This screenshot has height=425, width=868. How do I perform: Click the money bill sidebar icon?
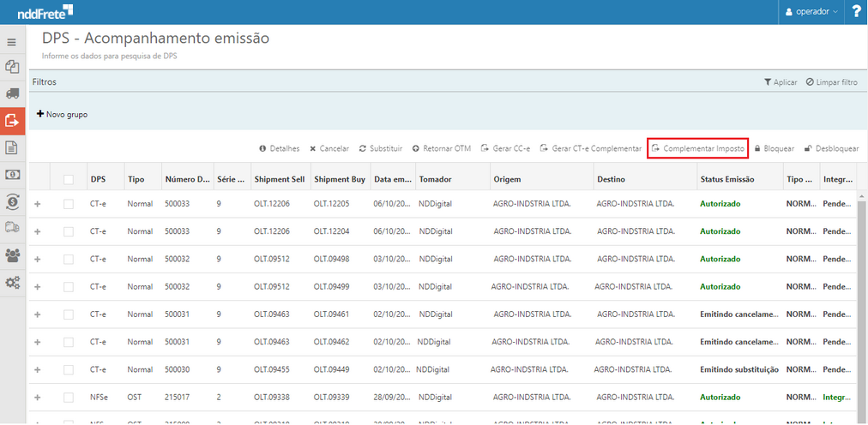[12, 175]
